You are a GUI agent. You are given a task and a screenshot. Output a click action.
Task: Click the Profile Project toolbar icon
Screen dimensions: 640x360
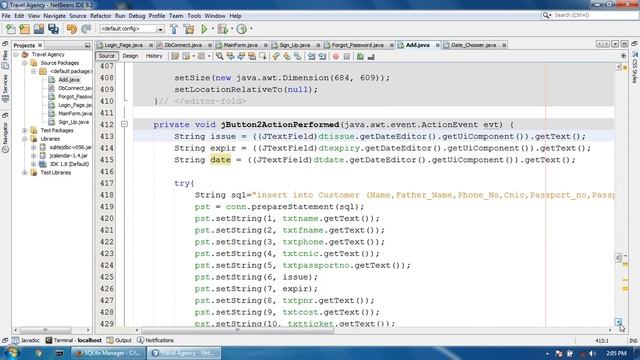242,29
